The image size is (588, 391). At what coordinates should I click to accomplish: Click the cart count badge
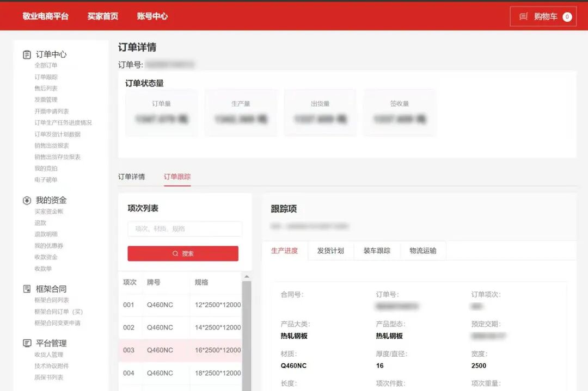[x=567, y=17]
